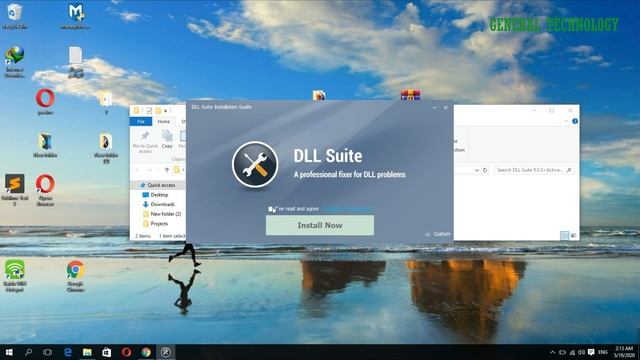This screenshot has height=360, width=640.
Task: Click the refresh icon beside address bar
Action: (x=485, y=170)
